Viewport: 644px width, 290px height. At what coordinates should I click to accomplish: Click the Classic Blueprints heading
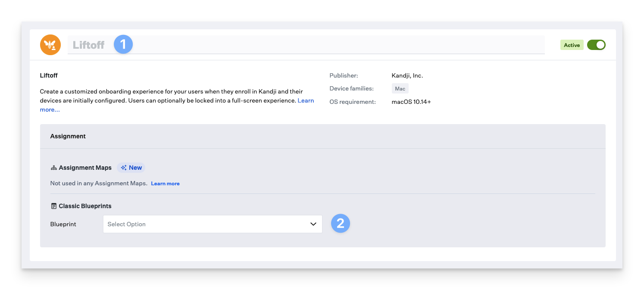coord(85,206)
